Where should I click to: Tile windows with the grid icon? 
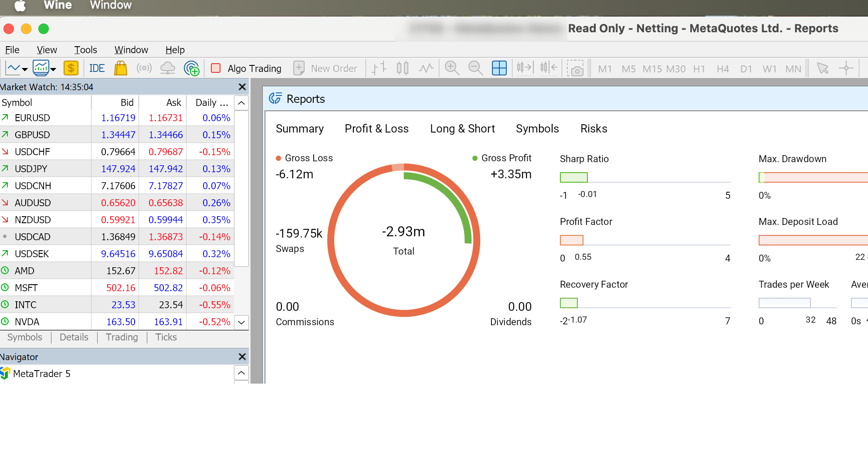(x=499, y=68)
